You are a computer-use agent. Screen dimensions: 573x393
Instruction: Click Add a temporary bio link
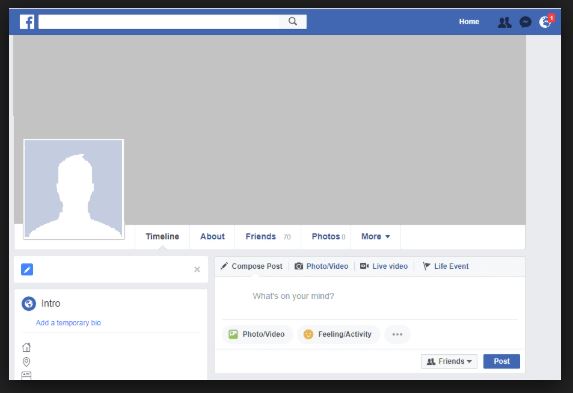[68, 323]
